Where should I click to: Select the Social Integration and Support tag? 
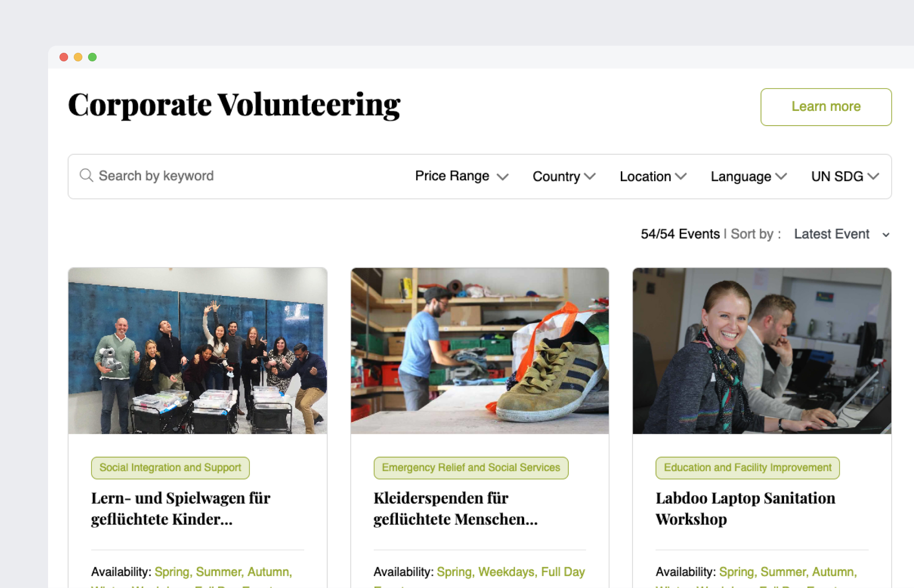pyautogui.click(x=170, y=468)
